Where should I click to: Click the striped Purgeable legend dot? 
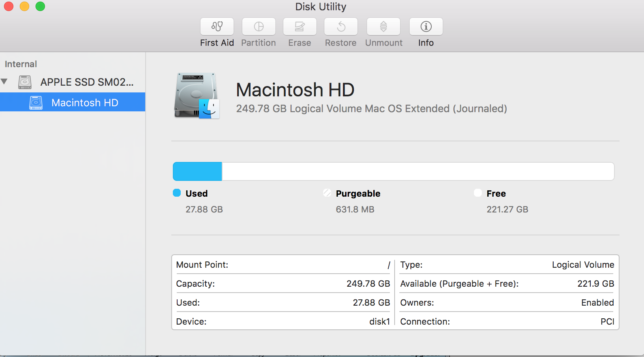(x=327, y=193)
